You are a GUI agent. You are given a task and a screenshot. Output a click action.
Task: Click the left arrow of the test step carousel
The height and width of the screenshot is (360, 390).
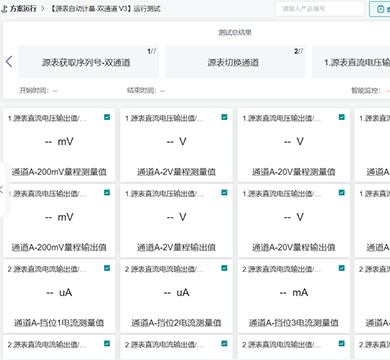coord(9,61)
